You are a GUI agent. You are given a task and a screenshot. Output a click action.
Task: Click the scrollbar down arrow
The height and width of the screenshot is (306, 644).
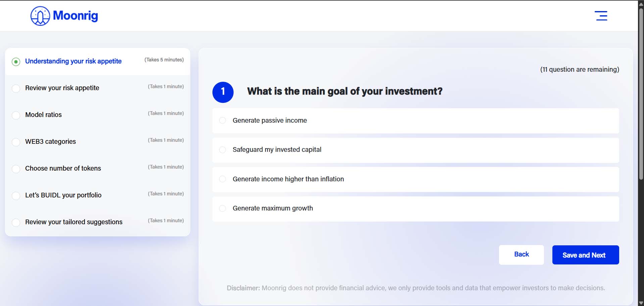(x=641, y=303)
